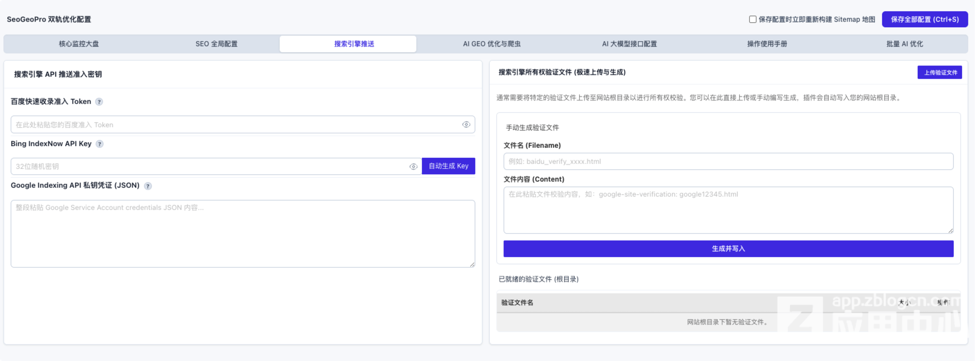Click the 文件名 (Filename) input field
980x361 pixels.
pos(728,162)
